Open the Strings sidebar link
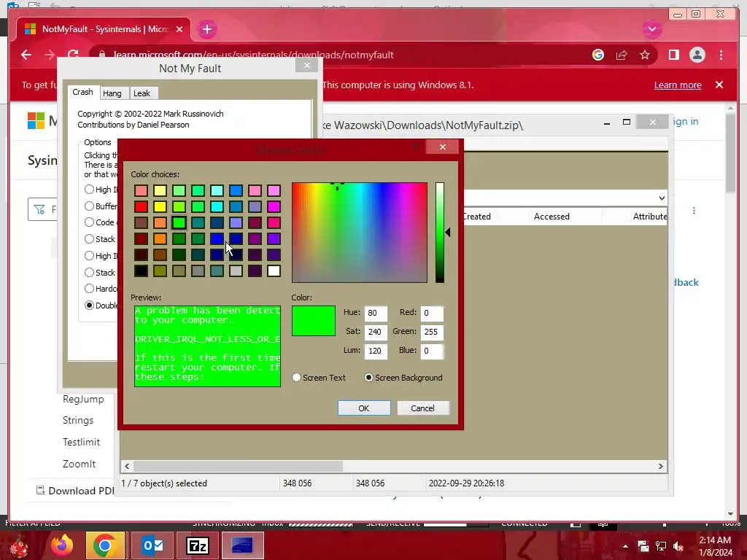The image size is (747, 560). [x=78, y=421]
